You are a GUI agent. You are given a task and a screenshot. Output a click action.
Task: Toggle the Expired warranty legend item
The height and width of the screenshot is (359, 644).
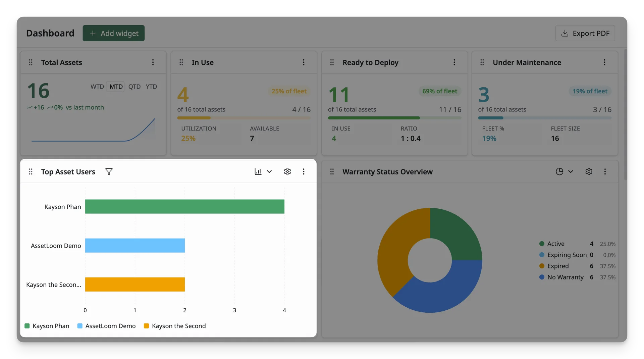tap(577, 266)
